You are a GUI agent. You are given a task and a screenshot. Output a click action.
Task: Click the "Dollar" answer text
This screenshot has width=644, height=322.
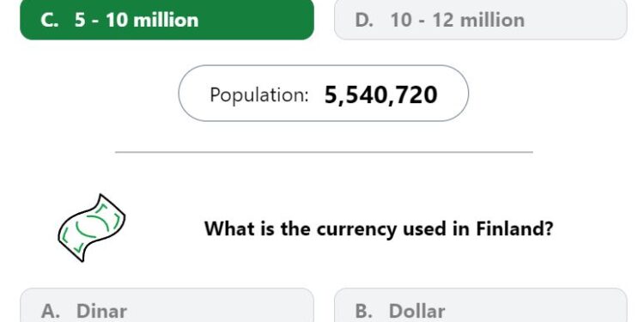[416, 312]
